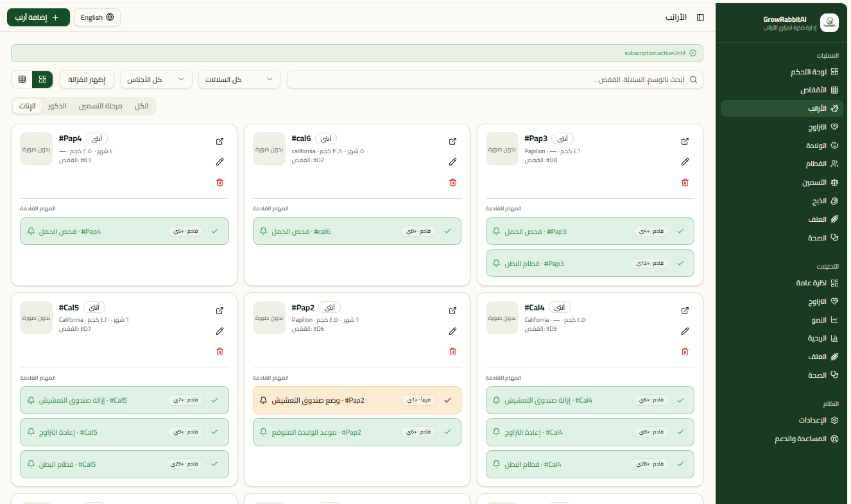
Task: Edit rabbit #Pap2 with pencil icon
Action: point(452,332)
